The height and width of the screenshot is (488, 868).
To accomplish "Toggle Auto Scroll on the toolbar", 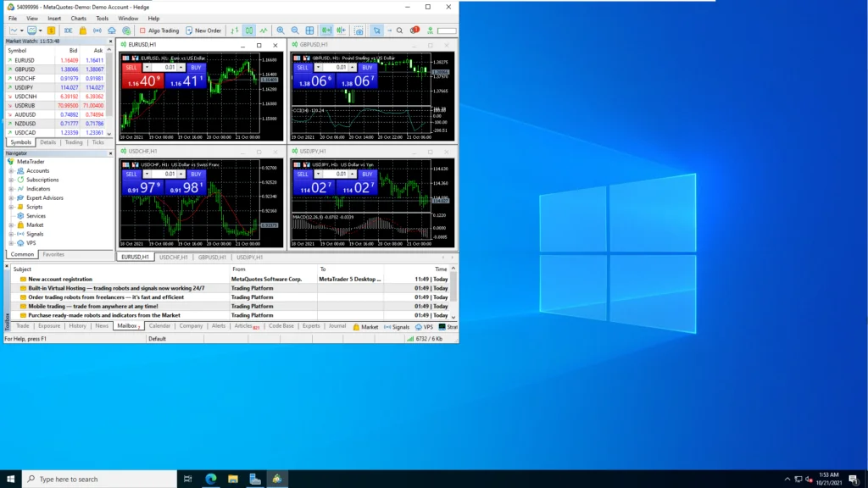I will (327, 30).
